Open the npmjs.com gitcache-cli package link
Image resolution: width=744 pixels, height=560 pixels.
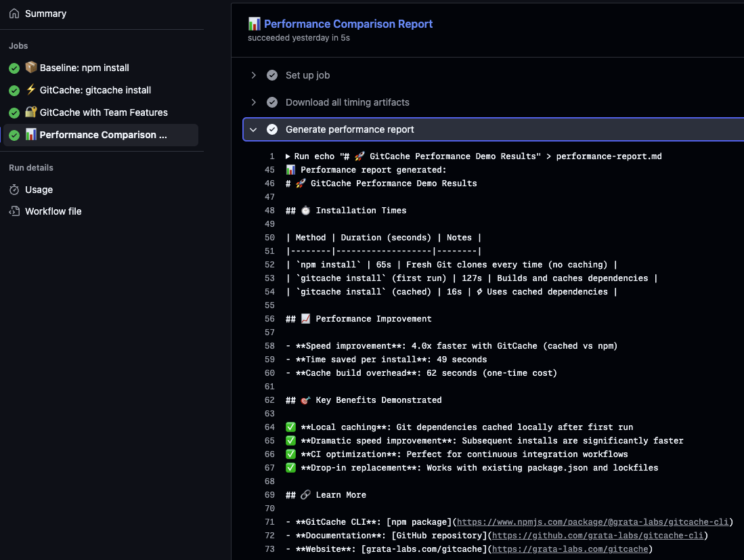pyautogui.click(x=594, y=522)
